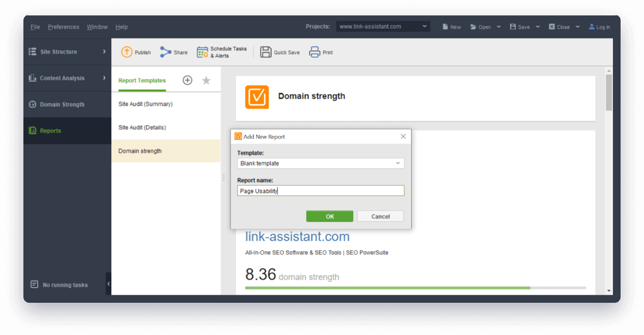Click the Share icon
Viewport: 644px width, 335px height.
tap(166, 52)
